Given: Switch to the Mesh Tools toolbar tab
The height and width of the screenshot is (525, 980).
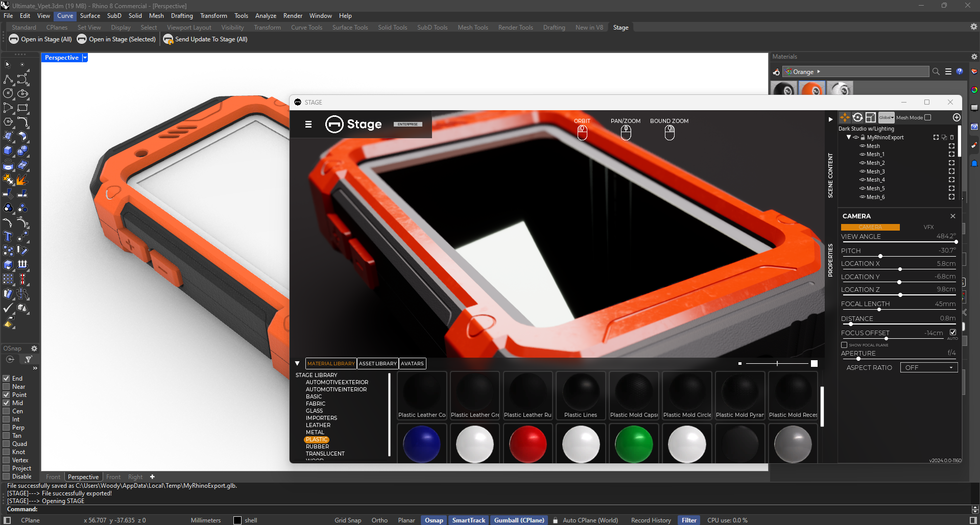Looking at the screenshot, I should coord(473,28).
